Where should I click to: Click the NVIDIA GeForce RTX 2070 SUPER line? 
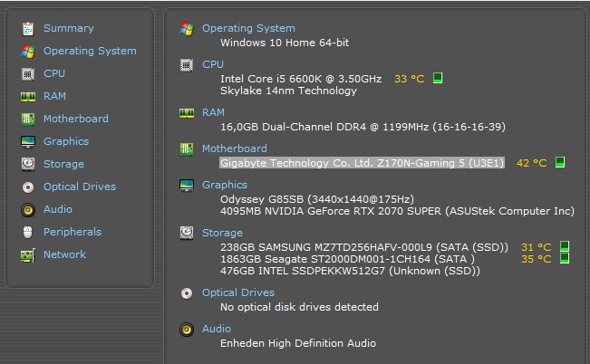397,211
